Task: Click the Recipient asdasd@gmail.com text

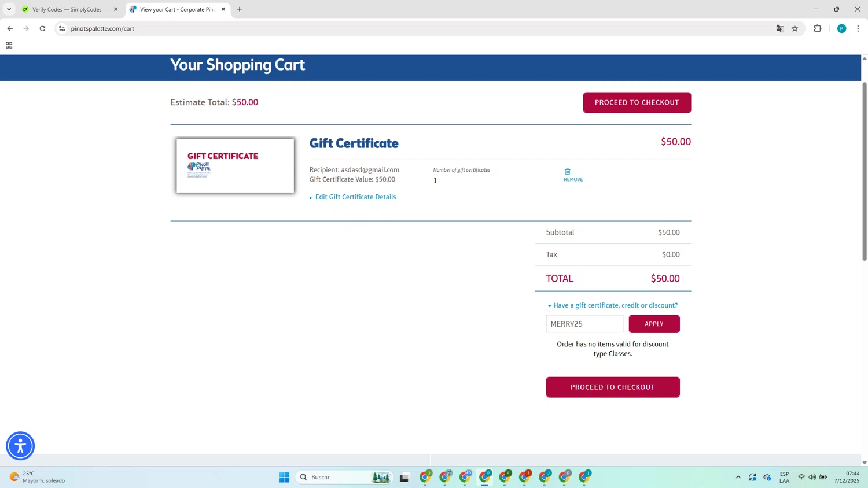Action: pyautogui.click(x=354, y=170)
